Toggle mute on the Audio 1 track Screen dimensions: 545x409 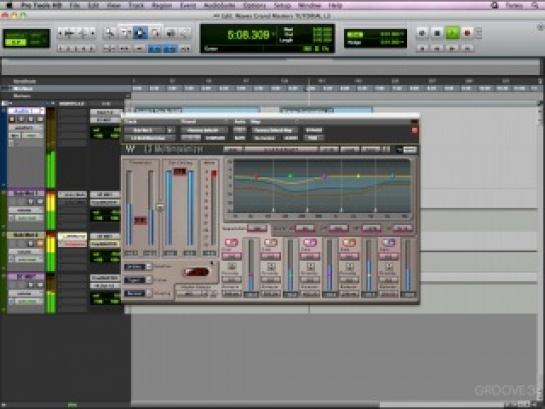[x=40, y=119]
